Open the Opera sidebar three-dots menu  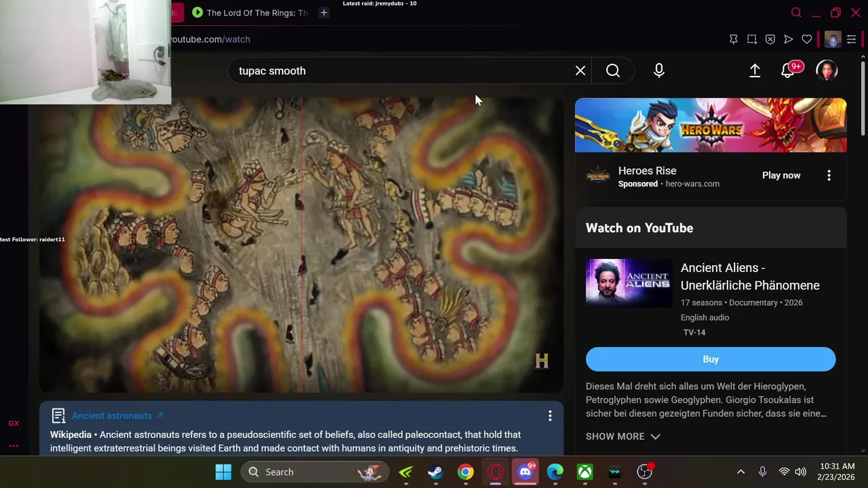[x=14, y=446]
